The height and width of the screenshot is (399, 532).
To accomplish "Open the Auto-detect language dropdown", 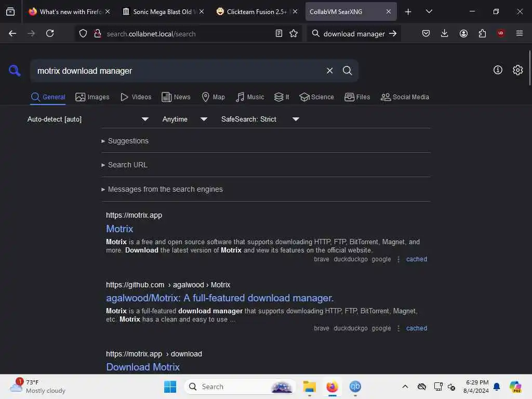I will point(88,119).
